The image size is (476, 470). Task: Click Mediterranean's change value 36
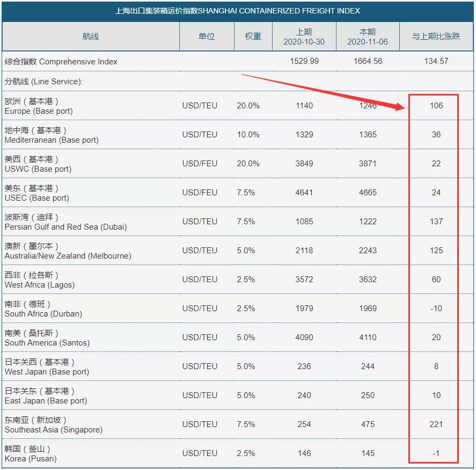(436, 135)
